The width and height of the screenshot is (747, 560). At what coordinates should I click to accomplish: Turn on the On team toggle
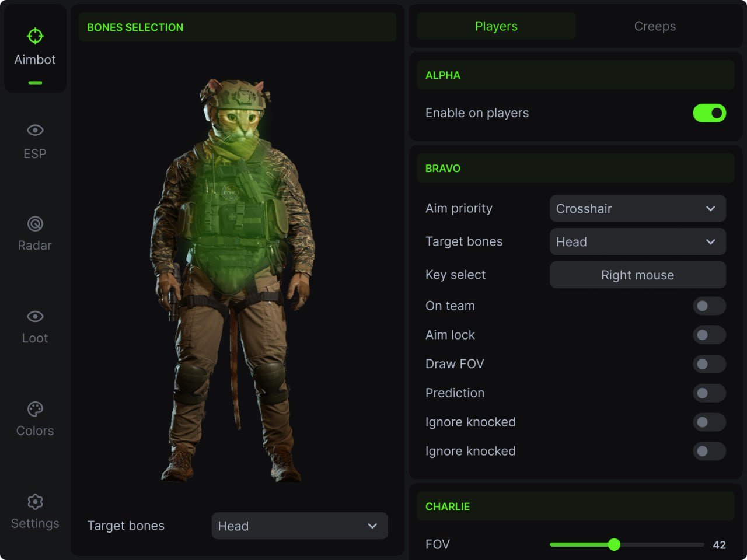pyautogui.click(x=709, y=306)
